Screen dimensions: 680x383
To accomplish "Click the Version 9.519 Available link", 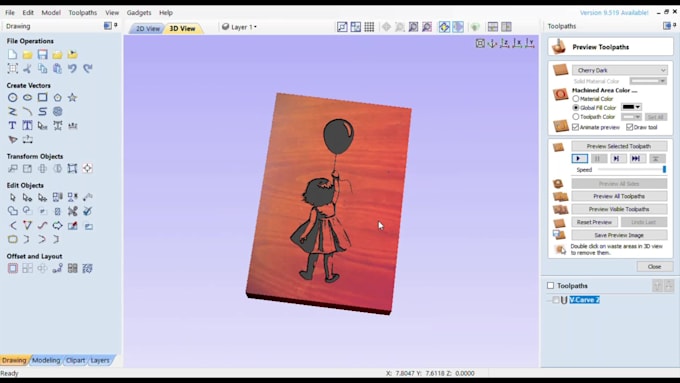I will 614,13.
